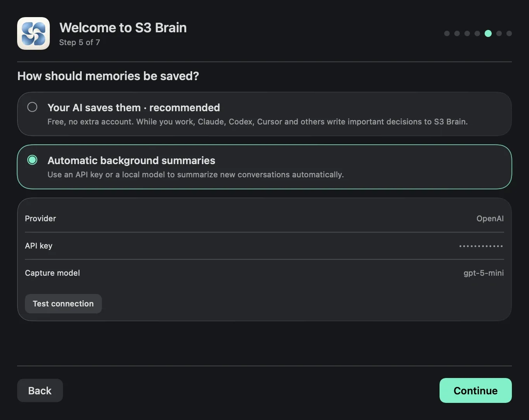This screenshot has height=420, width=529.
Task: Click the 'Step 5 of 7' text
Action: [79, 42]
